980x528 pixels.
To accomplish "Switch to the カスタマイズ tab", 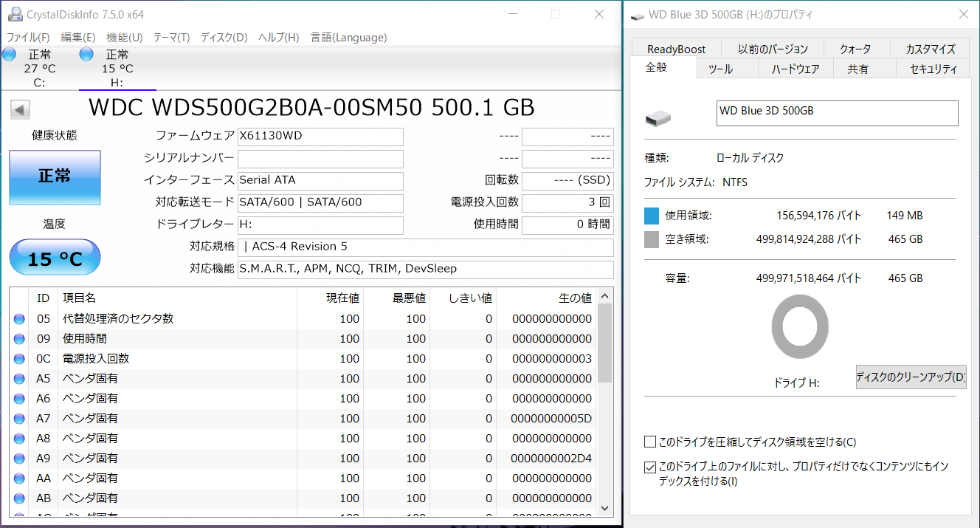I will click(x=931, y=49).
